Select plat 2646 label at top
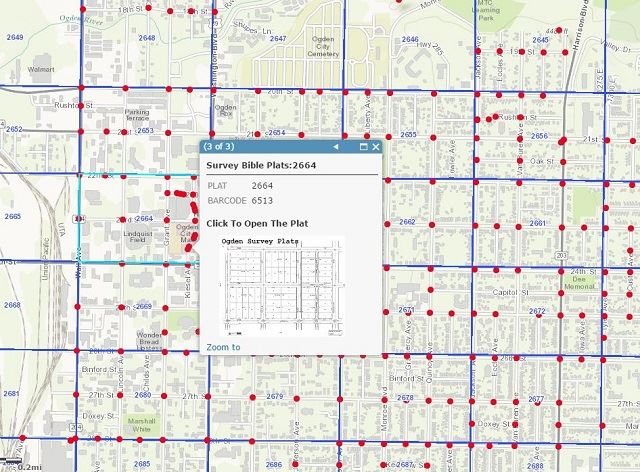The width and height of the screenshot is (640, 472). click(410, 39)
